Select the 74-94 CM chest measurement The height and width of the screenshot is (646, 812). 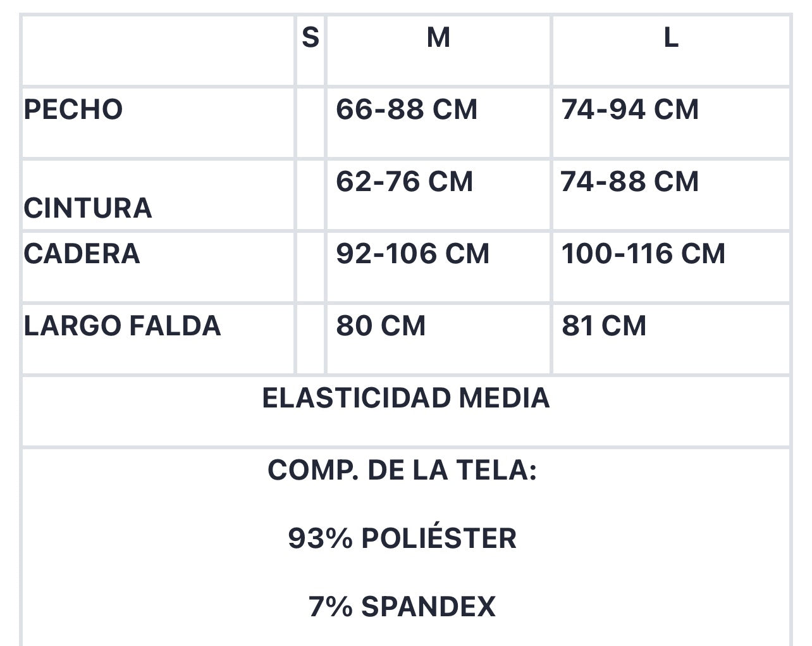(630, 109)
